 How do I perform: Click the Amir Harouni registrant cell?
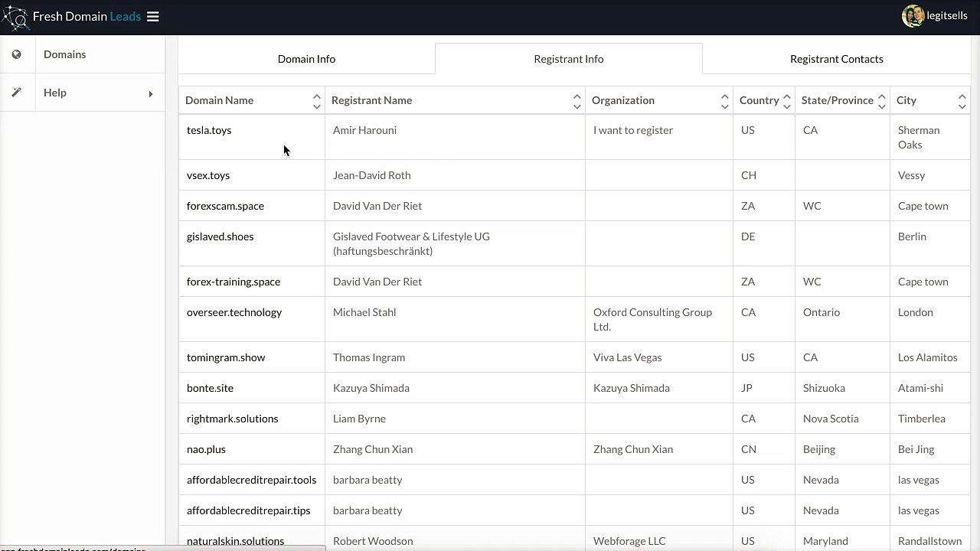click(455, 137)
